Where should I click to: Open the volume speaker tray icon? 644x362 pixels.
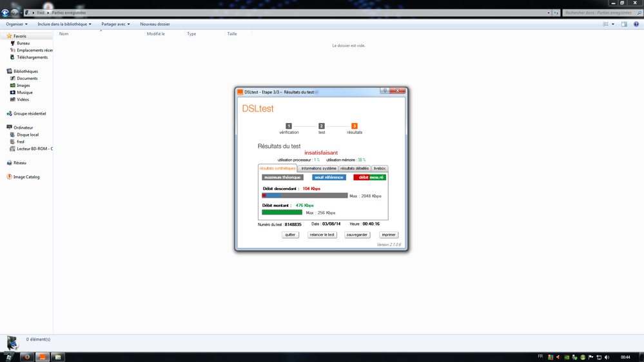(607, 357)
